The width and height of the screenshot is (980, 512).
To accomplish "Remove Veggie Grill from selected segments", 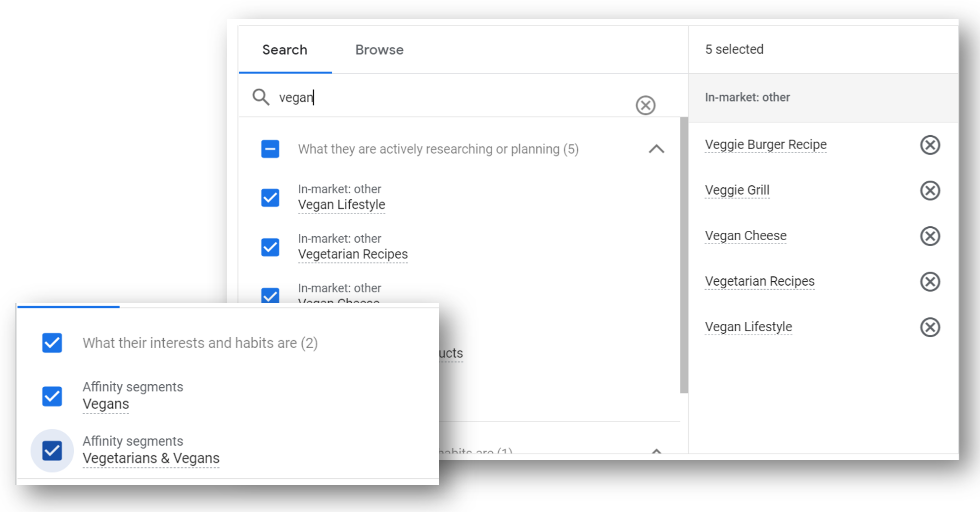I will point(931,190).
